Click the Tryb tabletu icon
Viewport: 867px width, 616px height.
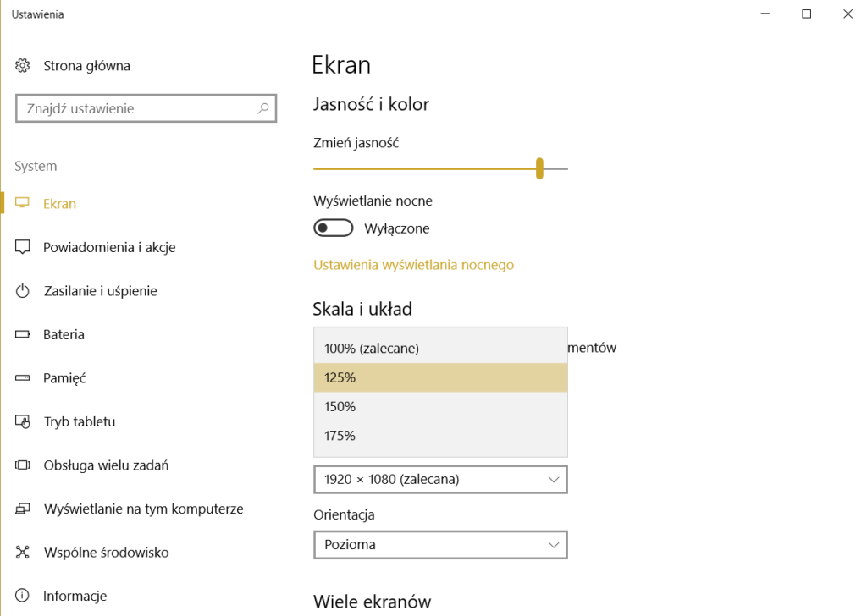[x=22, y=421]
